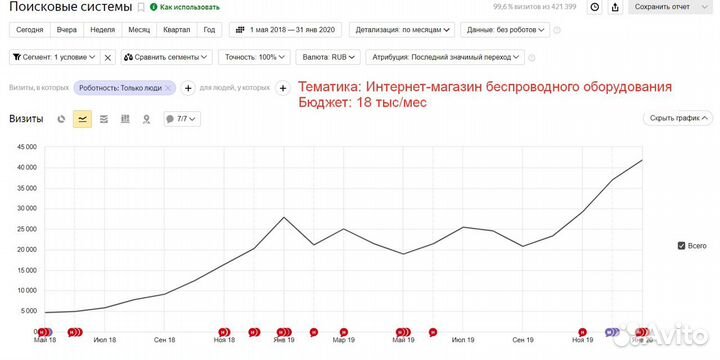720x360 pixels.
Task: Click the 'Поисковые системы' report title
Action: pyautogui.click(x=71, y=7)
